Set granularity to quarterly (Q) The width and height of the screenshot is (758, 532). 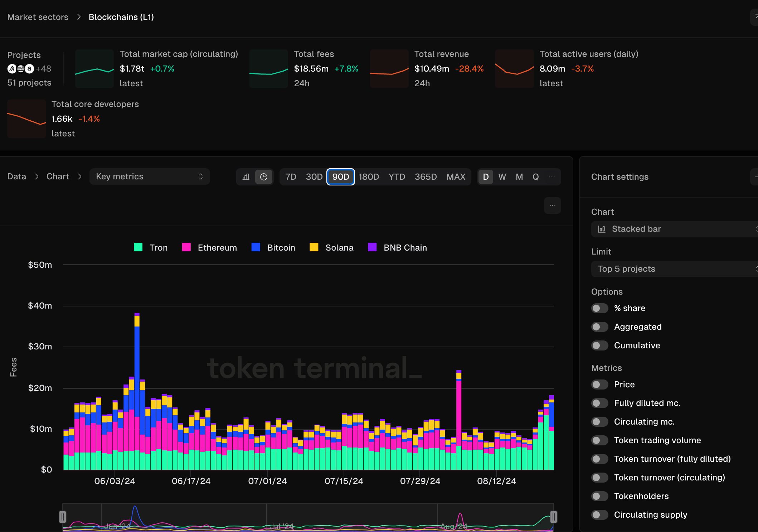[x=536, y=177]
